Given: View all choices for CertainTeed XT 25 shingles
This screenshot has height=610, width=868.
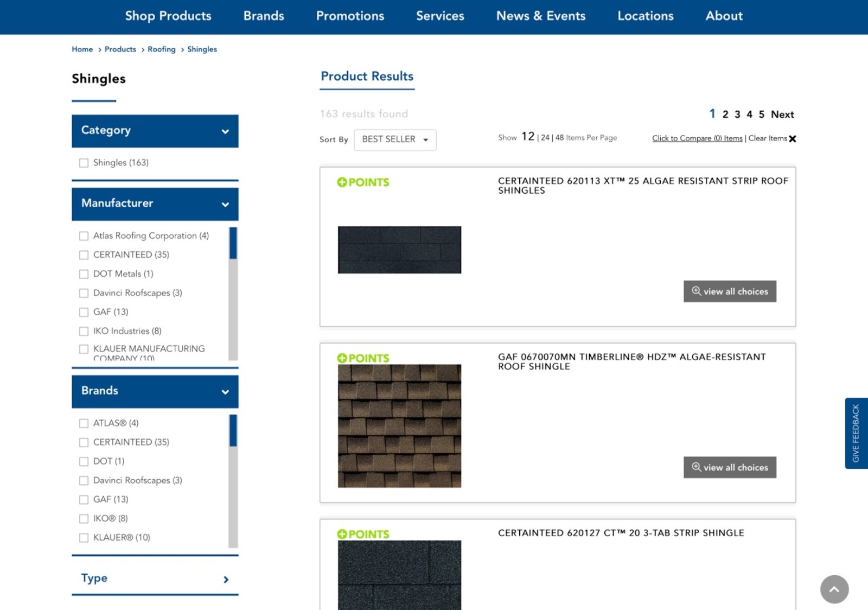Looking at the screenshot, I should click(x=729, y=291).
